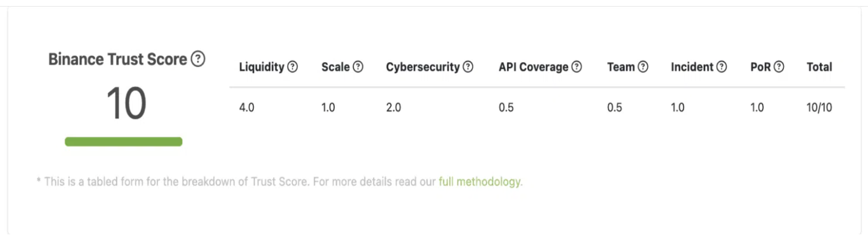Click the help icon beside Binance Trust Score
The image size is (868, 250).
198,59
